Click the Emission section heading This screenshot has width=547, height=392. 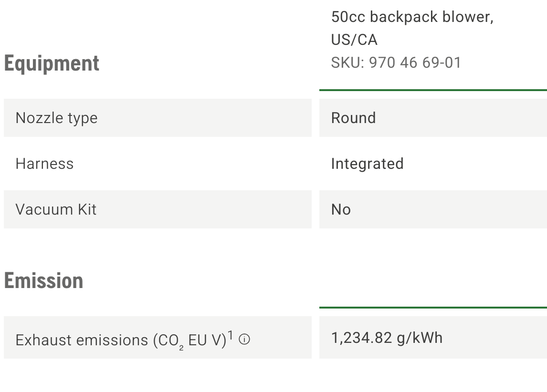43,280
